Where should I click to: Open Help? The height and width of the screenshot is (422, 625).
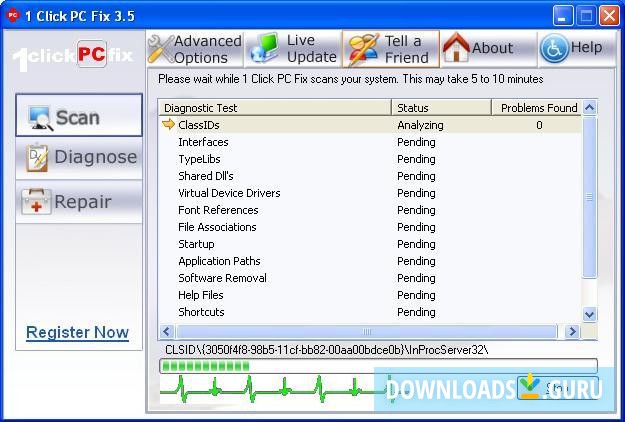click(x=576, y=49)
